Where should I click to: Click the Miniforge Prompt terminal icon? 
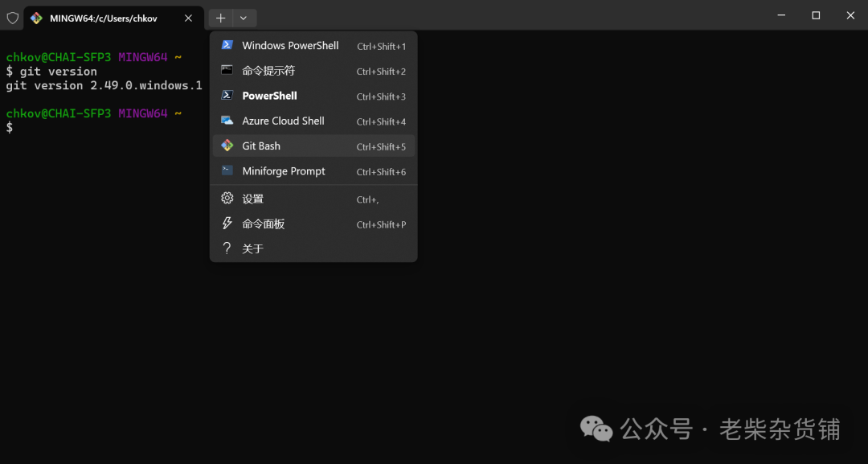coord(227,170)
